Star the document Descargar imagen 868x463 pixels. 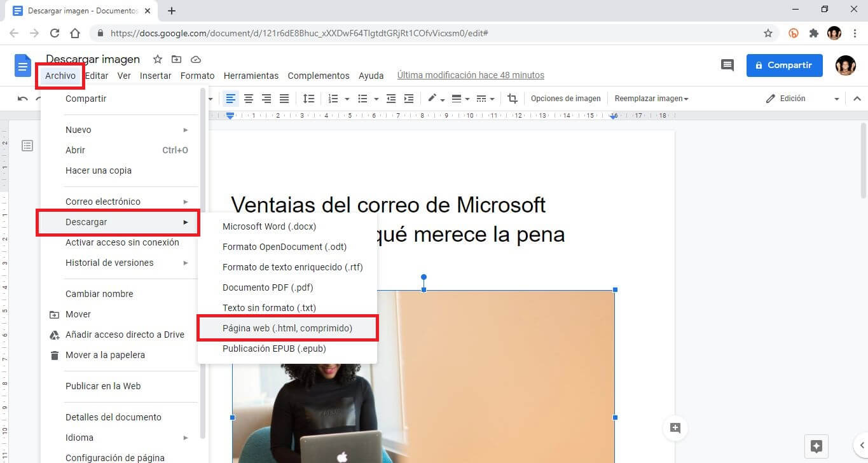pyautogui.click(x=158, y=59)
